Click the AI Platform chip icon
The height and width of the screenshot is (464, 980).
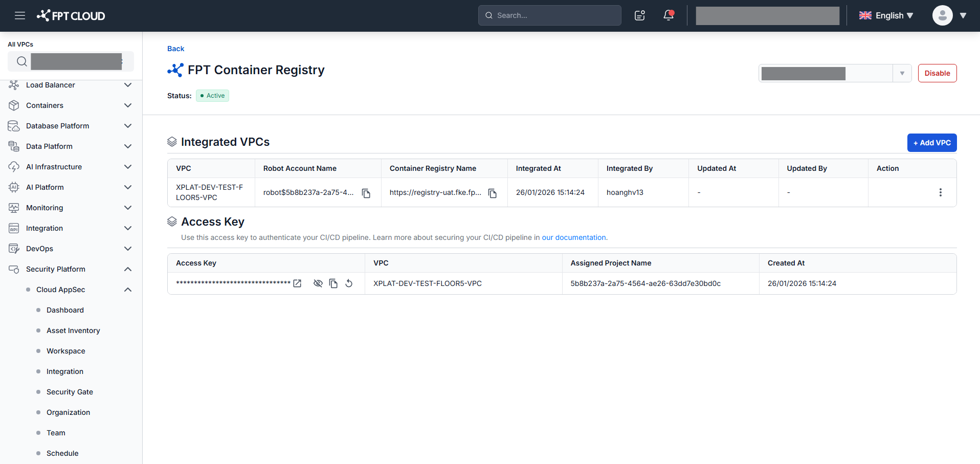pyautogui.click(x=14, y=187)
